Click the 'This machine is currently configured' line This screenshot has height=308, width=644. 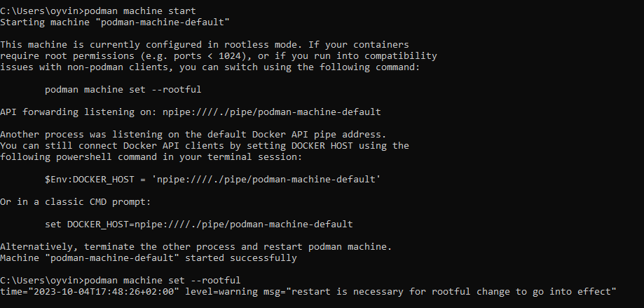(x=205, y=44)
